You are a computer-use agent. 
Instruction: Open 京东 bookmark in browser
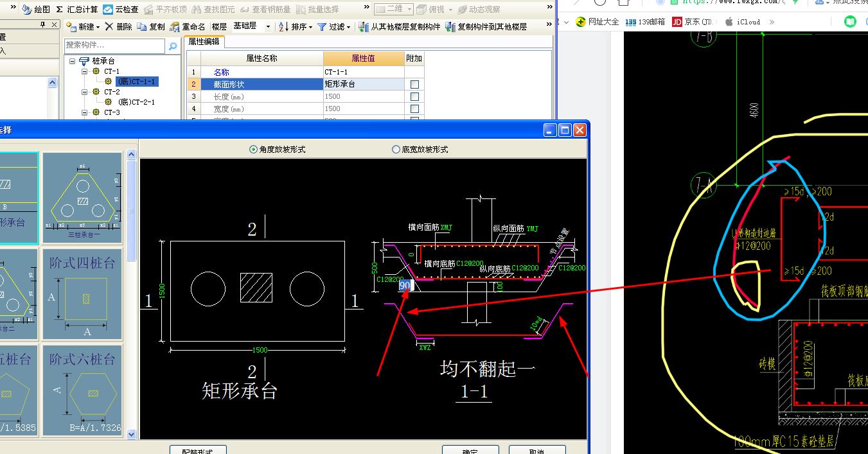coord(693,22)
